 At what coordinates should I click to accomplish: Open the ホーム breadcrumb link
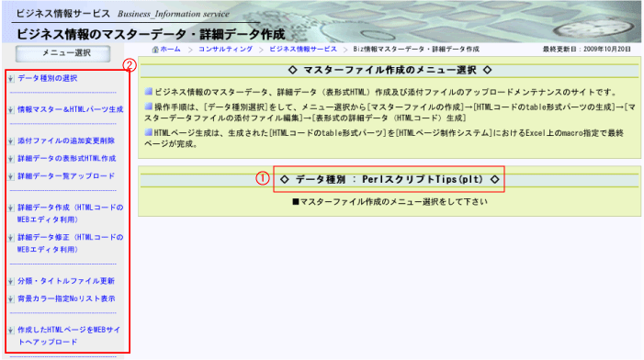(171, 50)
